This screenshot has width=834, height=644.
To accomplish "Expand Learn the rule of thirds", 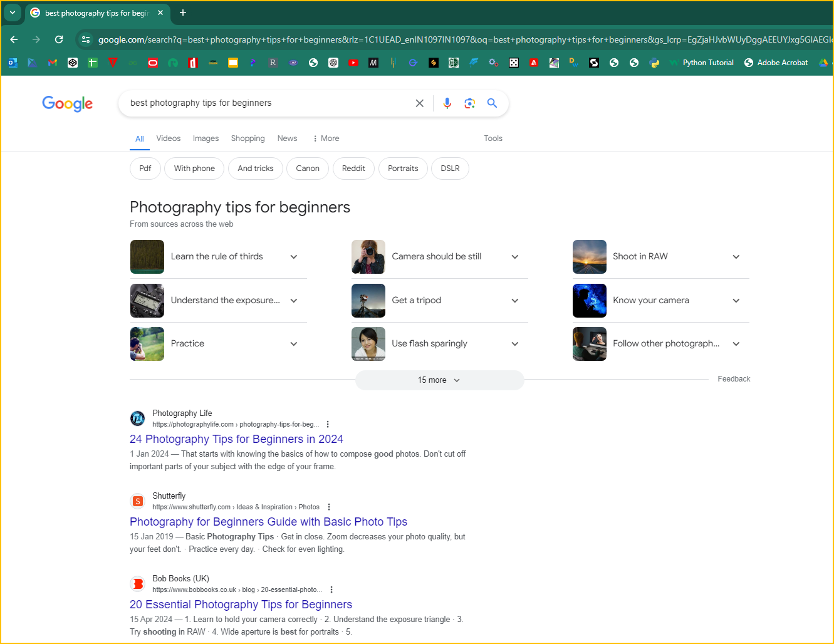I will click(293, 257).
